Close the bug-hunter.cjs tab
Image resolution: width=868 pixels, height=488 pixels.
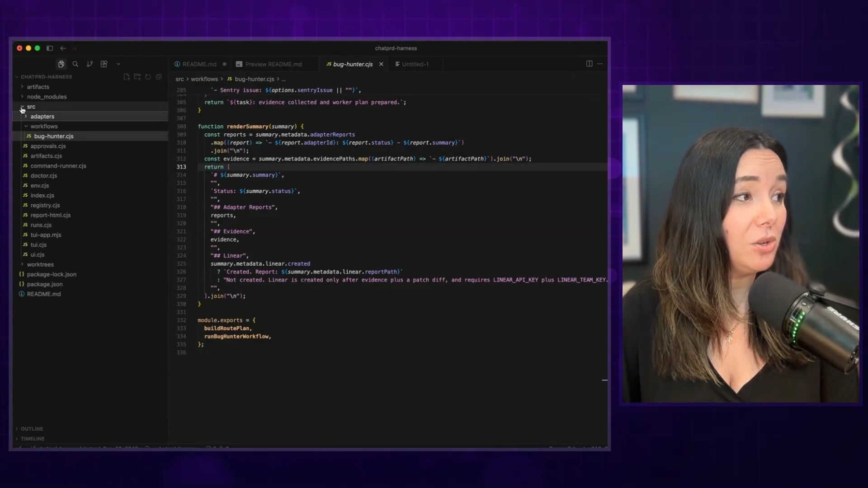pyautogui.click(x=381, y=64)
